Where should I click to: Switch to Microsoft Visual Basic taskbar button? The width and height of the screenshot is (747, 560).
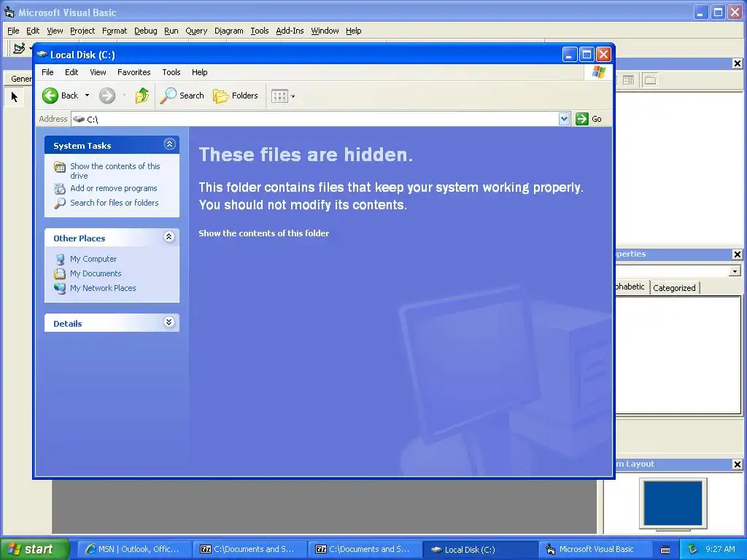tap(597, 550)
